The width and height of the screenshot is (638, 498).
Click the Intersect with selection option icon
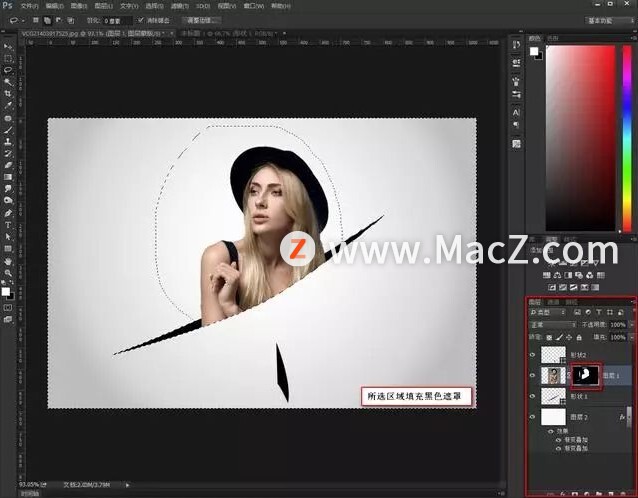(70, 20)
